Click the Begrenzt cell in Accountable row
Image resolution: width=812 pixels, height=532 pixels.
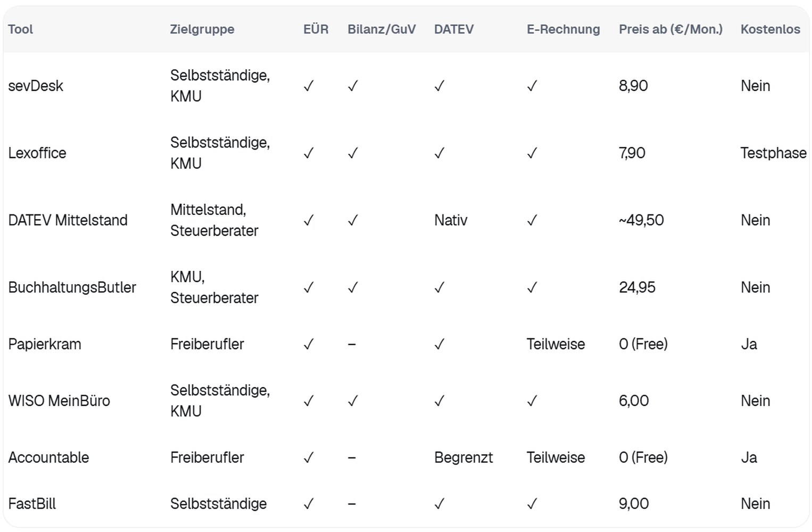click(463, 458)
